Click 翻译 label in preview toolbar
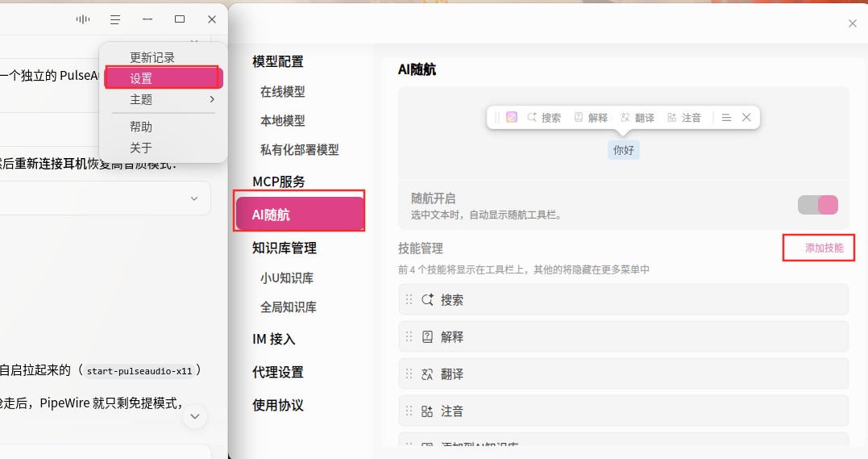 645,118
